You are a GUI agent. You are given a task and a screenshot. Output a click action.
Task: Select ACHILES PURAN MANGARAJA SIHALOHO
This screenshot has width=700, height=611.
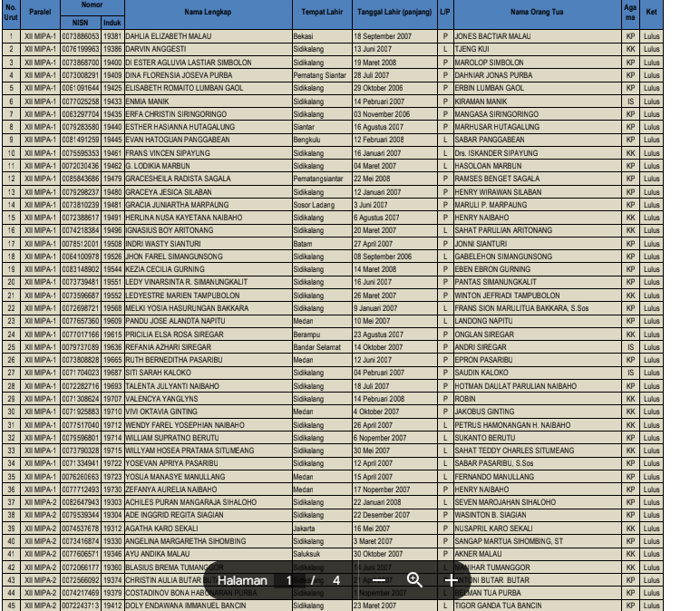click(x=191, y=502)
